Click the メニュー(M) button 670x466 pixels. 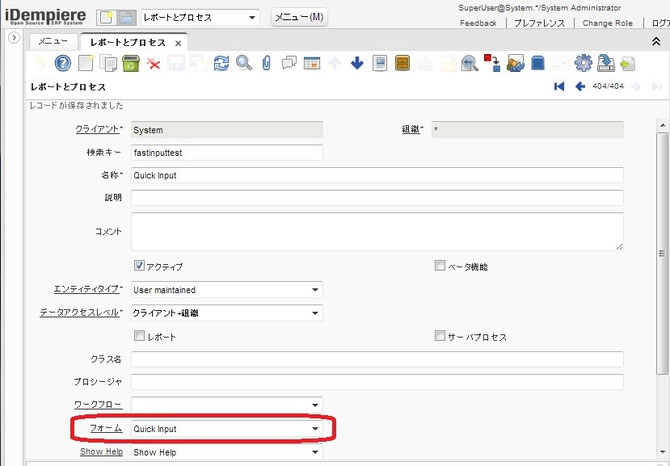(299, 17)
